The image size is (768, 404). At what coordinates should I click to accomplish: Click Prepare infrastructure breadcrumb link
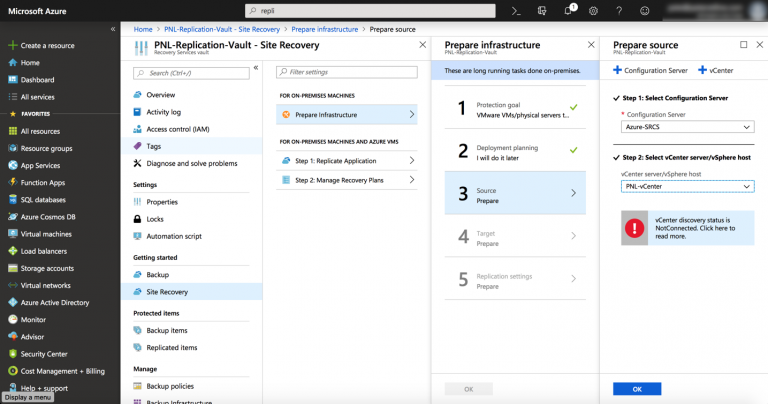coord(325,29)
